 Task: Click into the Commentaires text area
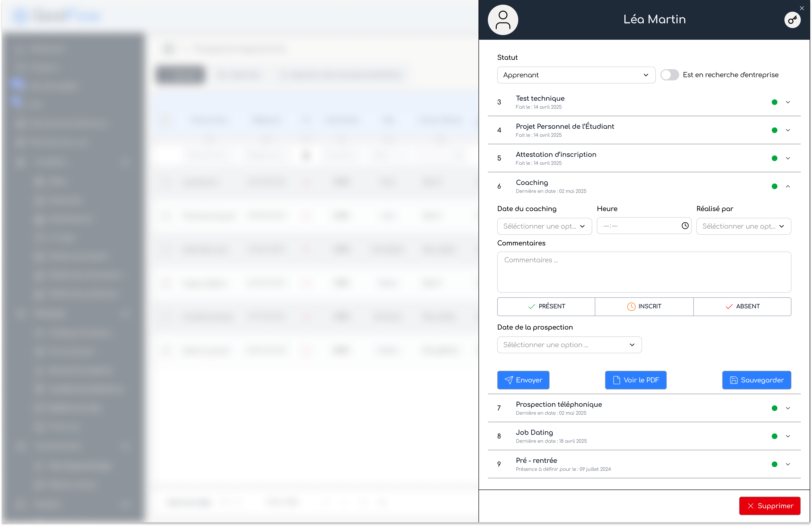pyautogui.click(x=644, y=272)
